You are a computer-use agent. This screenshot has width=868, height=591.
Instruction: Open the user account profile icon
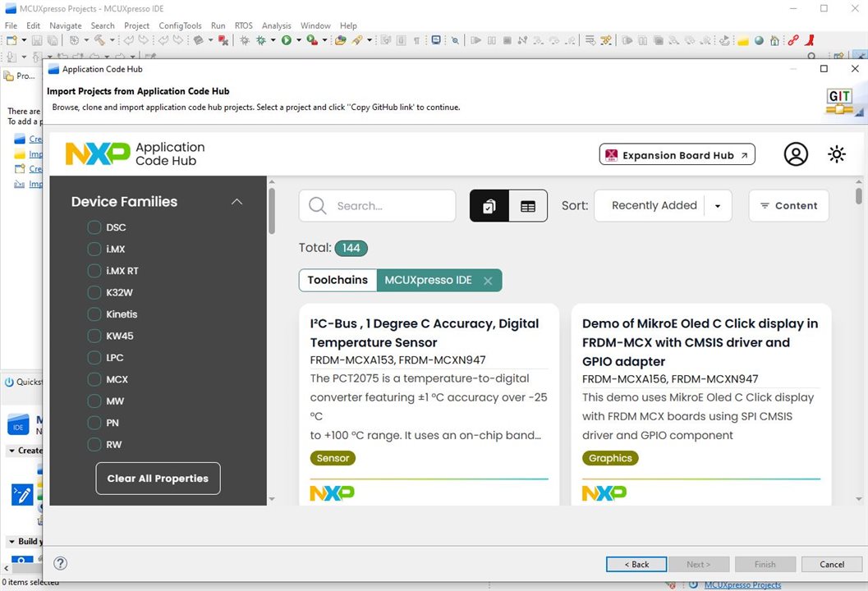796,154
